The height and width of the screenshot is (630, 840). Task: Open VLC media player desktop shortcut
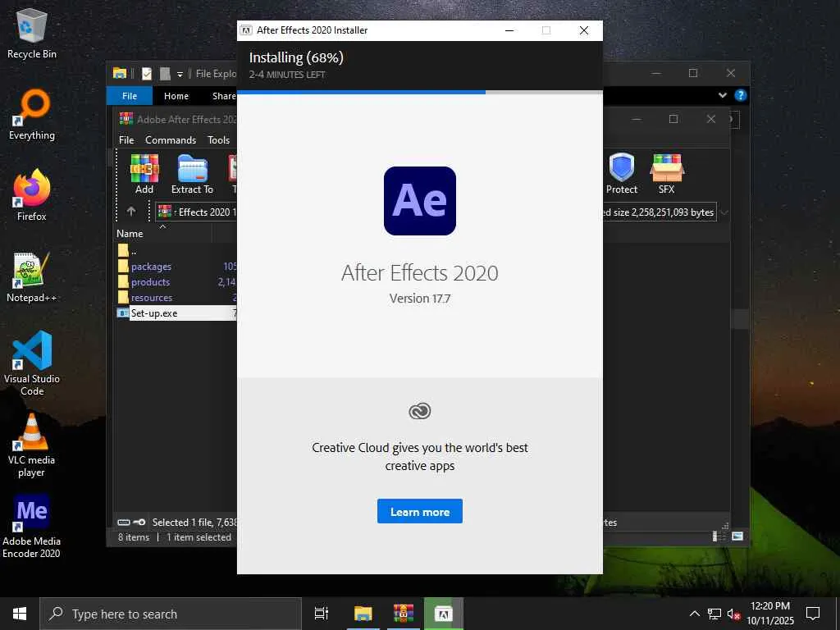pos(32,445)
